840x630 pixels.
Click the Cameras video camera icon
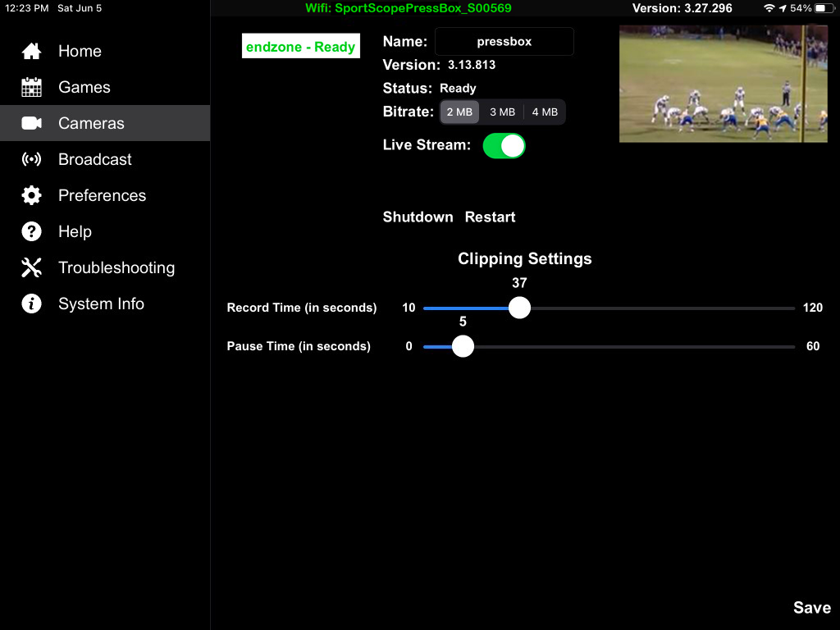coord(32,123)
